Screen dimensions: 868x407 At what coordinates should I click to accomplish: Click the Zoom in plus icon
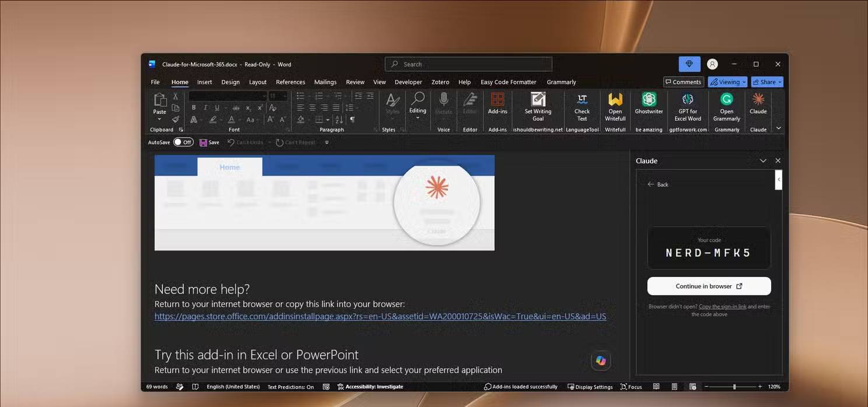pyautogui.click(x=759, y=387)
